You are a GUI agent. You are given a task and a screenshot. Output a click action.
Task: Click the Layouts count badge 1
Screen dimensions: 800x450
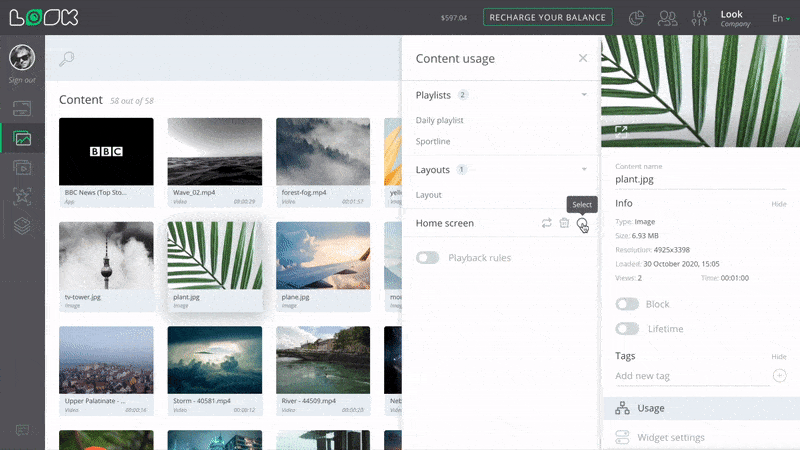(461, 169)
